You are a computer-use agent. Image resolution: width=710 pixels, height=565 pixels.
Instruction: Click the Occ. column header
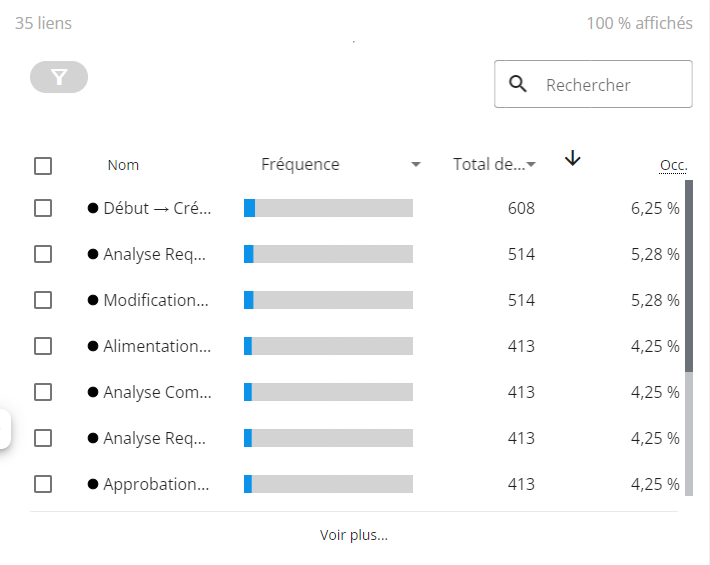(x=673, y=165)
